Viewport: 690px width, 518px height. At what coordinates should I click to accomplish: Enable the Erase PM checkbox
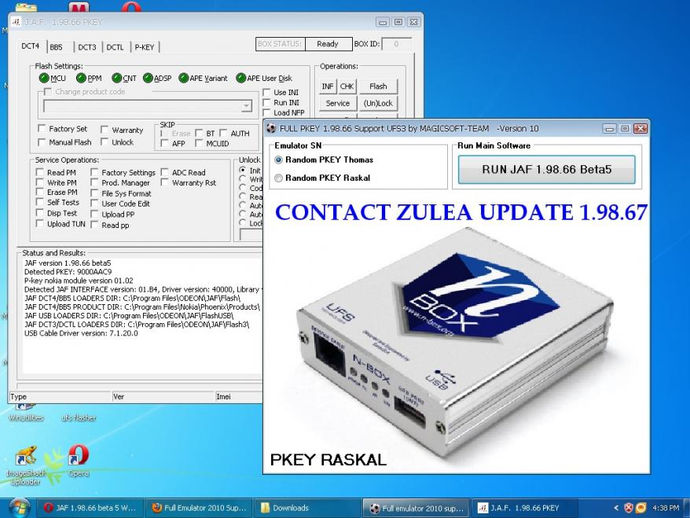[40, 192]
